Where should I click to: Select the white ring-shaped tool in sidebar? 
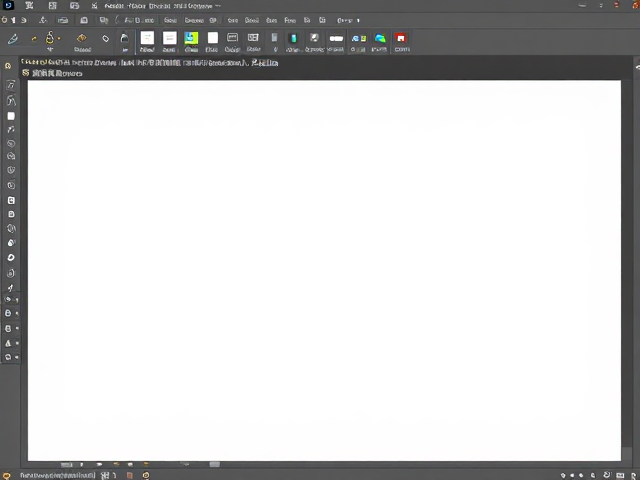[x=11, y=258]
